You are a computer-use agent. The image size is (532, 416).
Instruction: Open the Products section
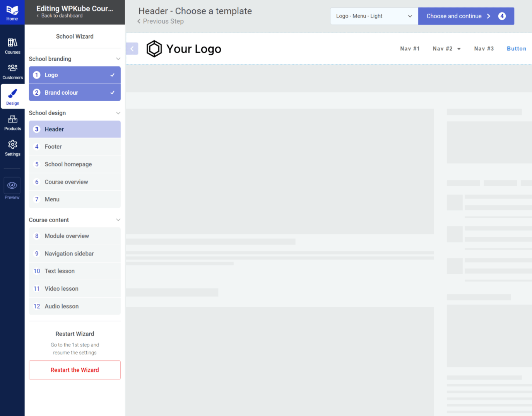(x=12, y=123)
